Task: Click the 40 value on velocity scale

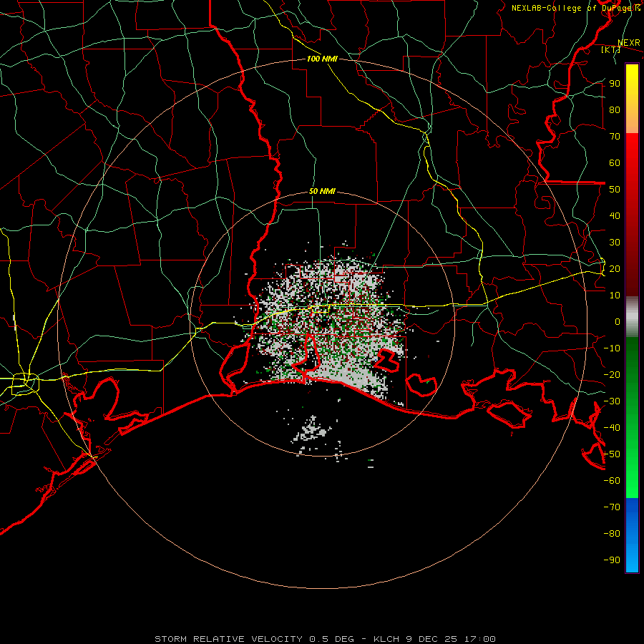Action: [615, 216]
